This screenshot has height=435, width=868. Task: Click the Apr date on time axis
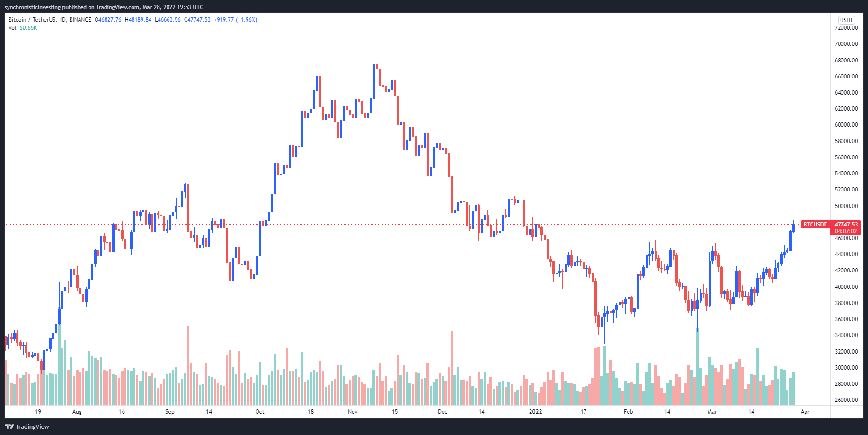coord(805,412)
